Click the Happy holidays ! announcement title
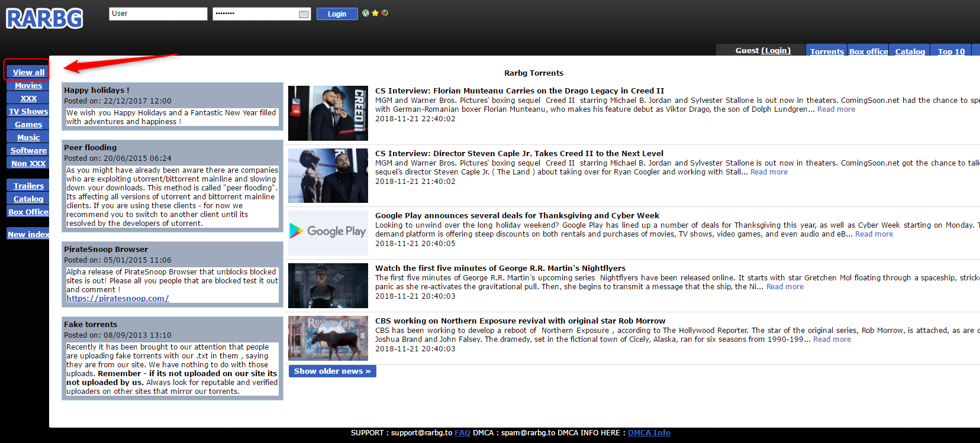 [96, 90]
